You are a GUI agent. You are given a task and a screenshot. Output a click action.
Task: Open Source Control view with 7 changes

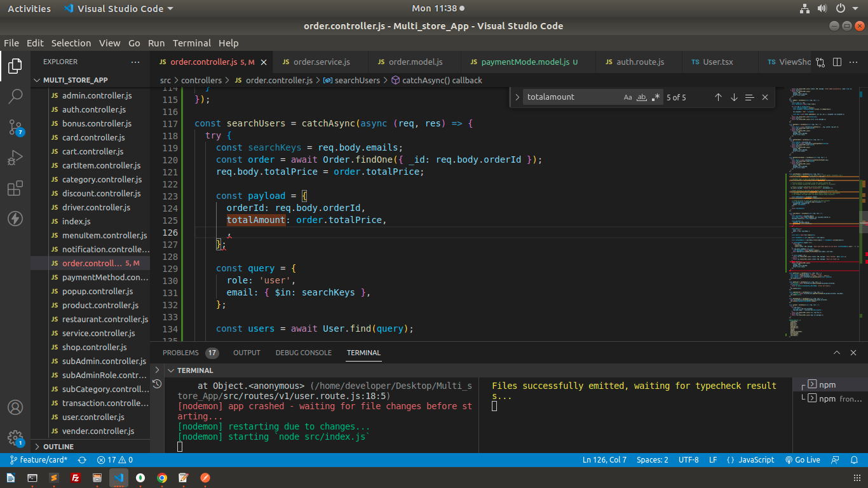click(x=15, y=127)
